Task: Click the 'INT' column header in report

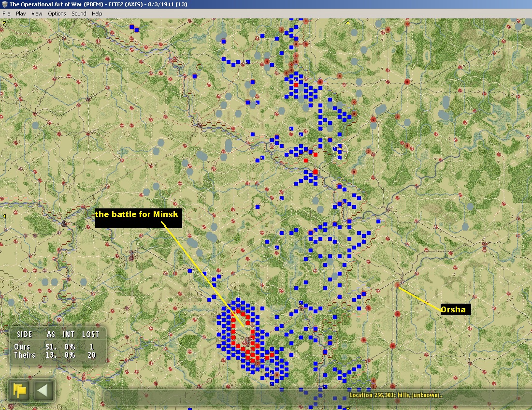Action: point(69,334)
